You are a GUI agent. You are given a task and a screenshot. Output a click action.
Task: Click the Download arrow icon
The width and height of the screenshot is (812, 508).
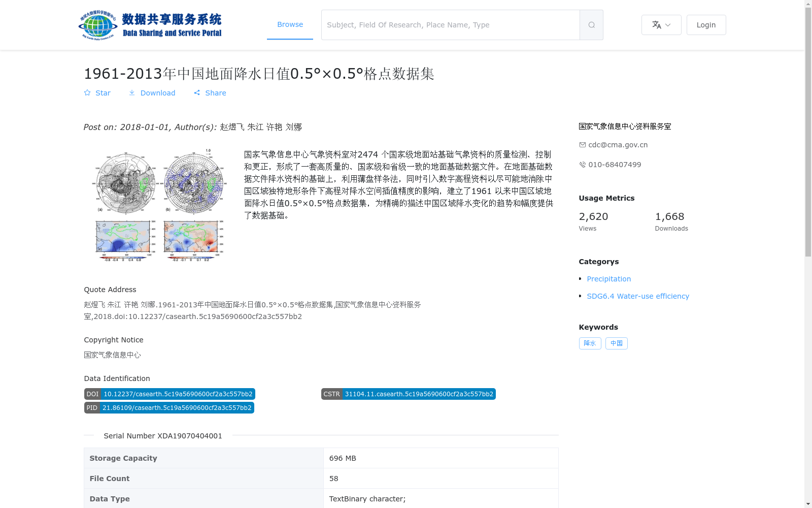pyautogui.click(x=132, y=93)
